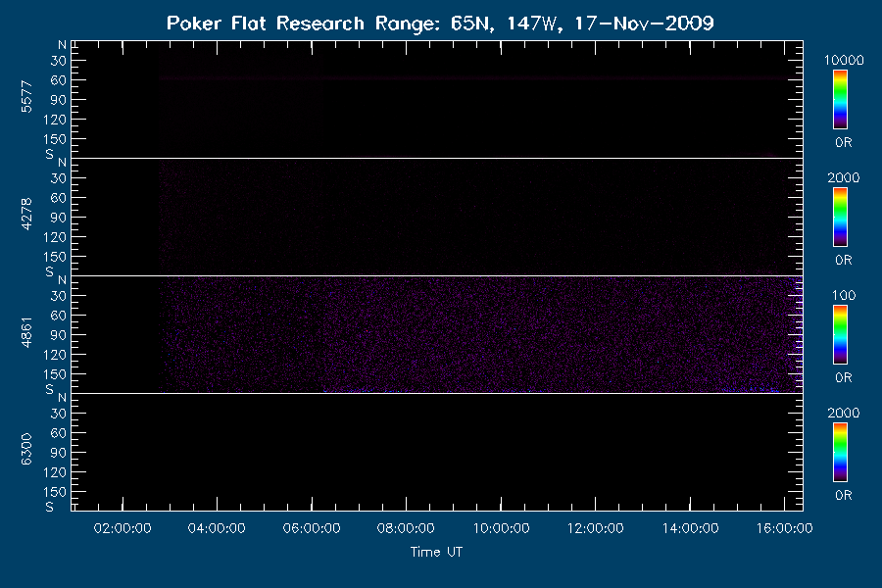
Task: Click the S label below the 6300 axis
Action: click(x=50, y=507)
